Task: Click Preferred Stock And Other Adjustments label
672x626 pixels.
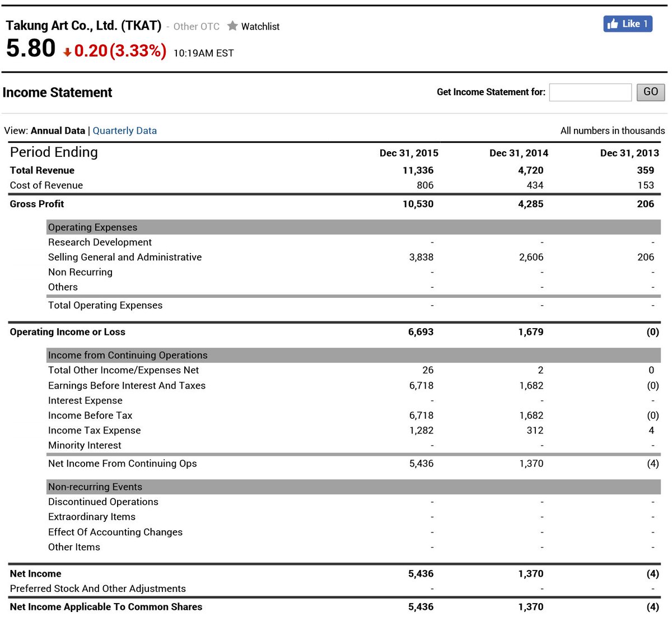Action: pos(98,588)
